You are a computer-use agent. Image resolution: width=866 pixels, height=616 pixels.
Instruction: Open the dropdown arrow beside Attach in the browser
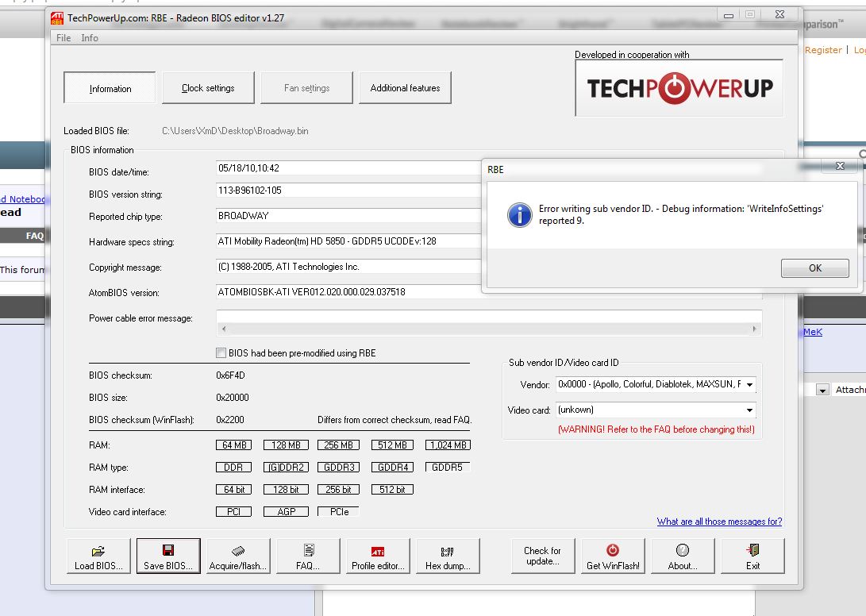pyautogui.click(x=822, y=390)
